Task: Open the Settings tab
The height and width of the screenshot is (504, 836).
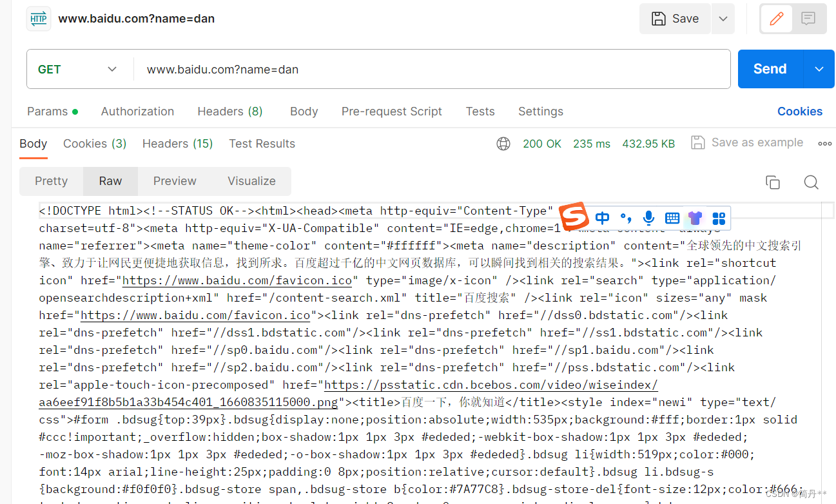Action: [x=541, y=111]
